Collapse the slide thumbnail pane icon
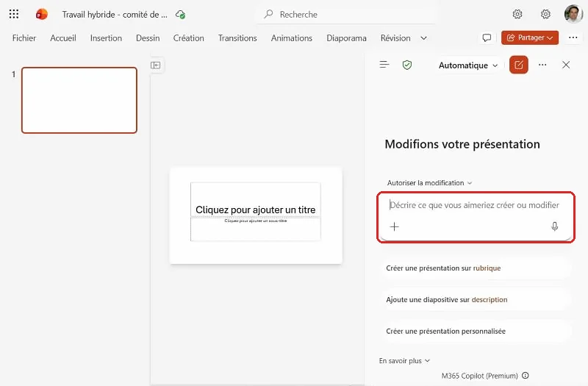 [155, 65]
